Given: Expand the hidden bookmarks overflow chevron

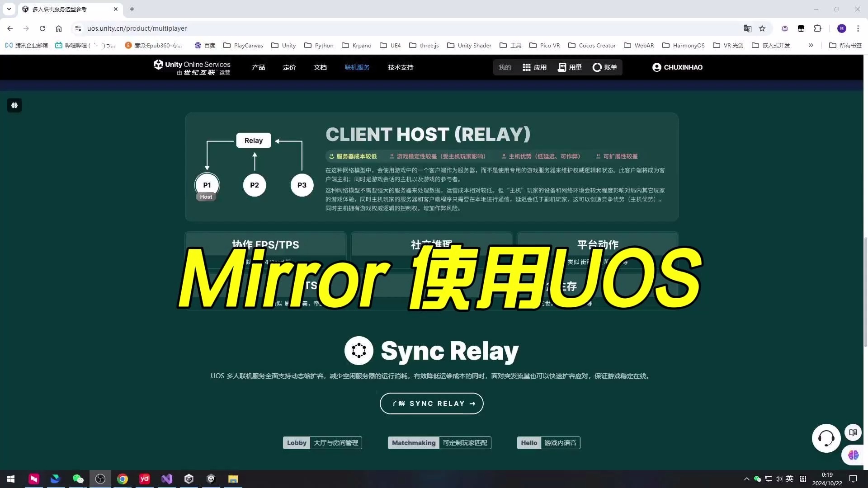Looking at the screenshot, I should (811, 45).
